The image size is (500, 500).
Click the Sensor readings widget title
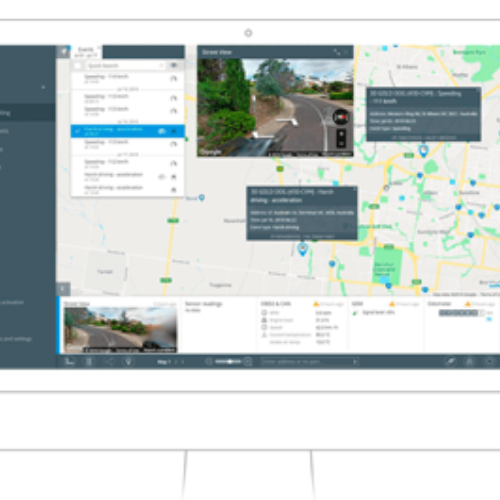pos(203,304)
